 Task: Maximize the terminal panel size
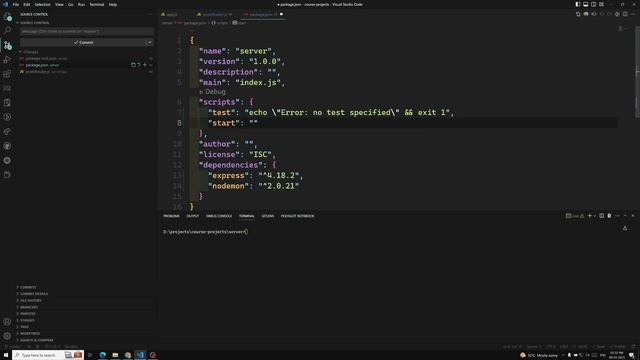(625, 216)
